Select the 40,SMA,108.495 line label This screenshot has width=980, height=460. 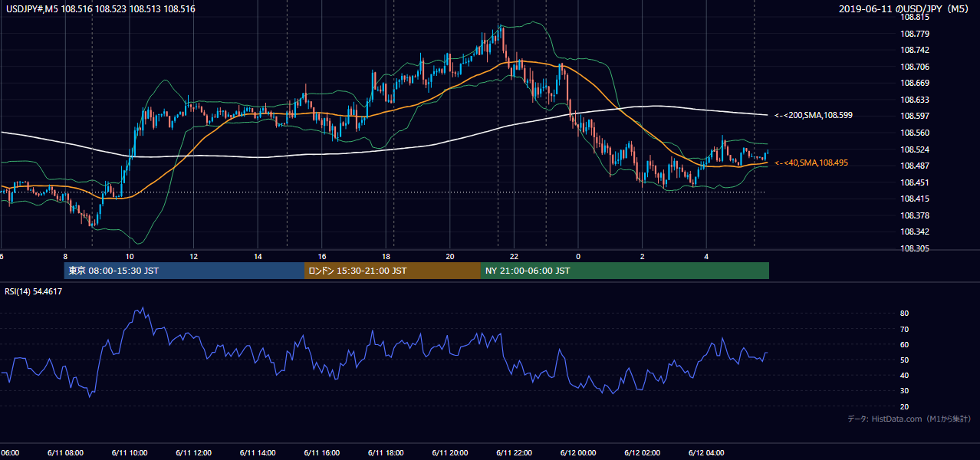coord(811,163)
